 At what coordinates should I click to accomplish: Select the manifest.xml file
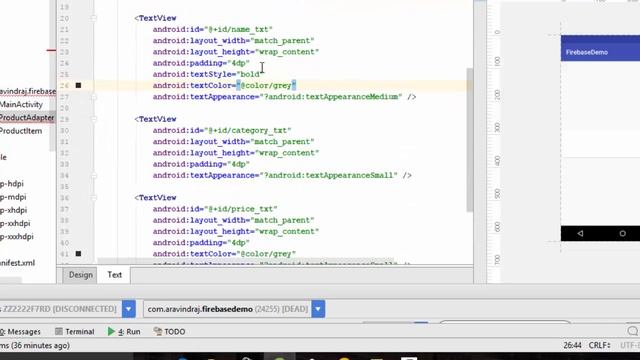[18, 263]
